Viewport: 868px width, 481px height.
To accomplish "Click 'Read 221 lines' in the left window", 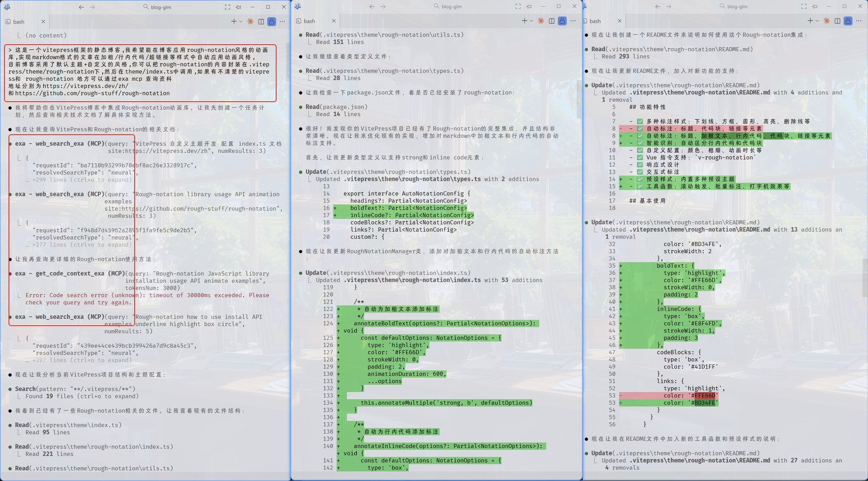I will click(49, 454).
